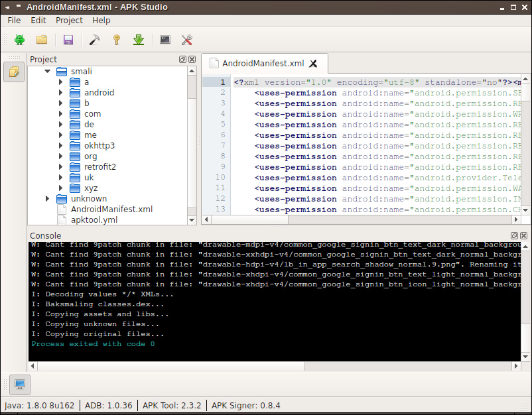The width and height of the screenshot is (532, 415).
Task: Save file with purple floppy disk icon
Action: point(68,40)
